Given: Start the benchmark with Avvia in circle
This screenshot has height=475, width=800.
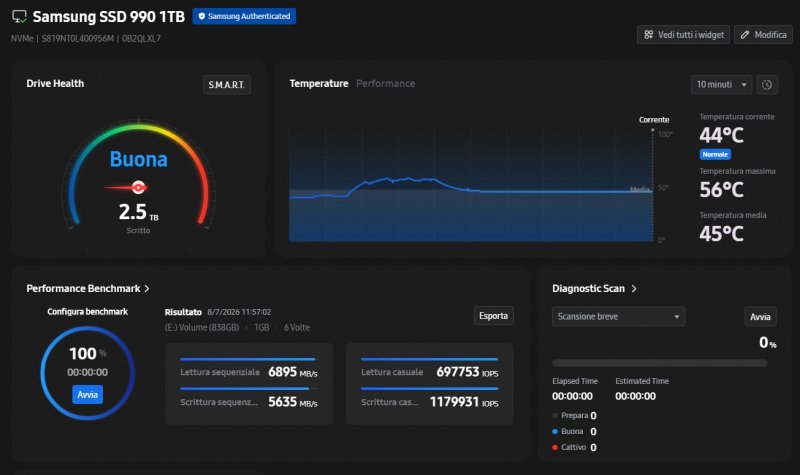Looking at the screenshot, I should (87, 394).
